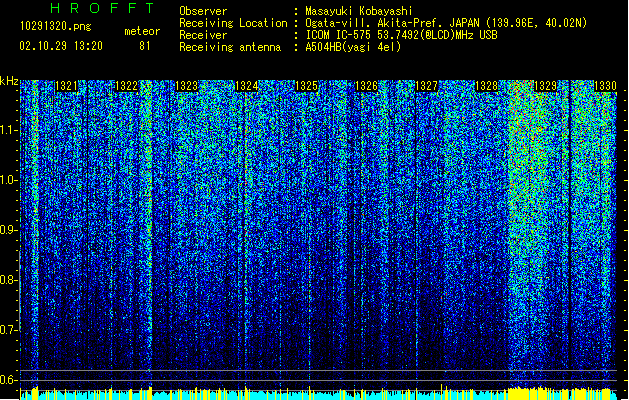Click the kHz axis unit label
The height and width of the screenshot is (400, 629).
(9, 81)
